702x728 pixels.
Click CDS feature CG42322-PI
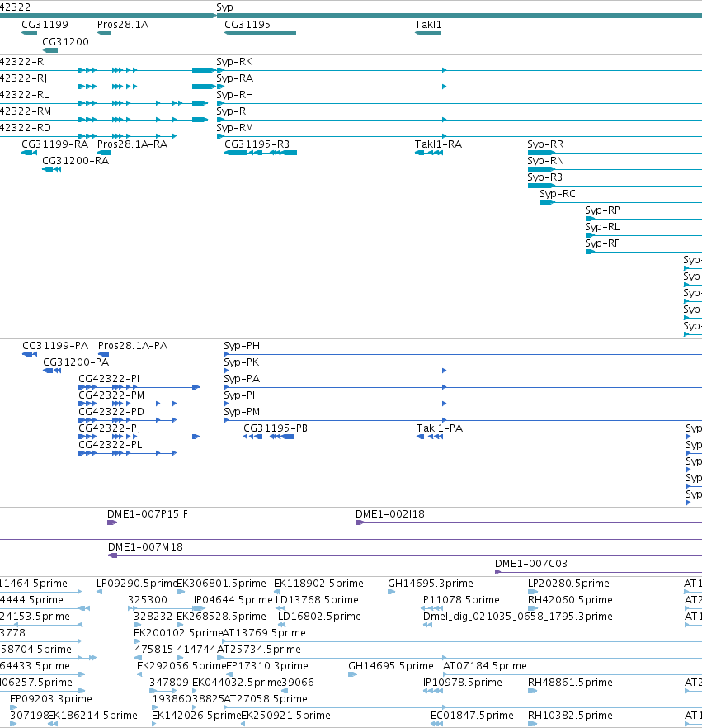(109, 379)
